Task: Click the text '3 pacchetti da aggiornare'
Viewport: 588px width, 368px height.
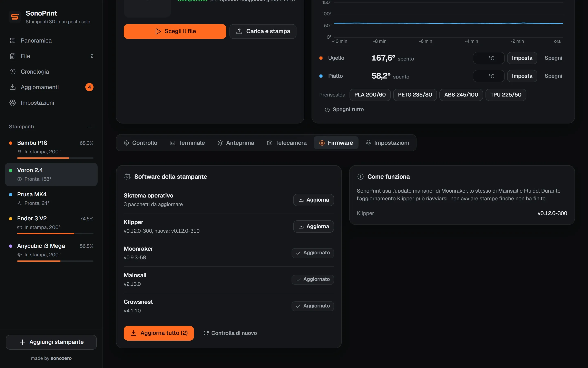Action: (153, 204)
